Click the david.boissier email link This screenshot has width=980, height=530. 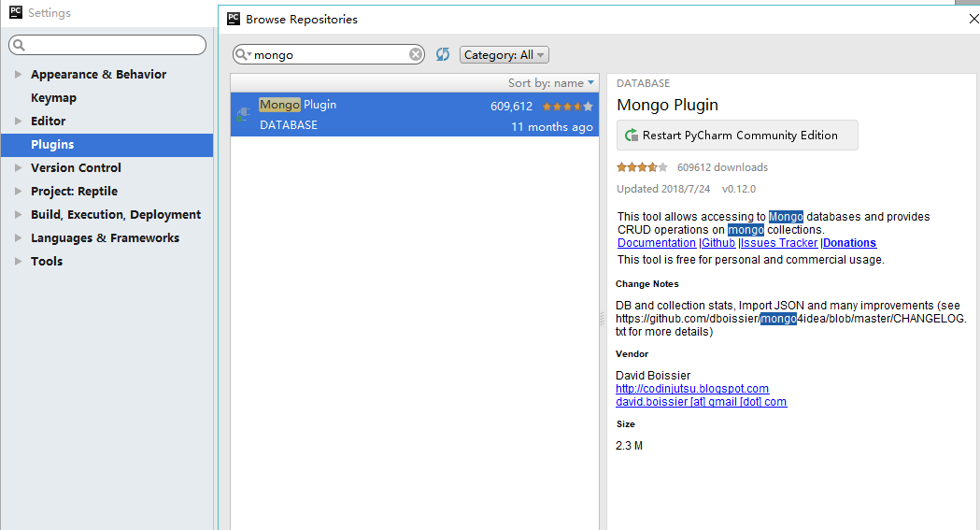[702, 401]
